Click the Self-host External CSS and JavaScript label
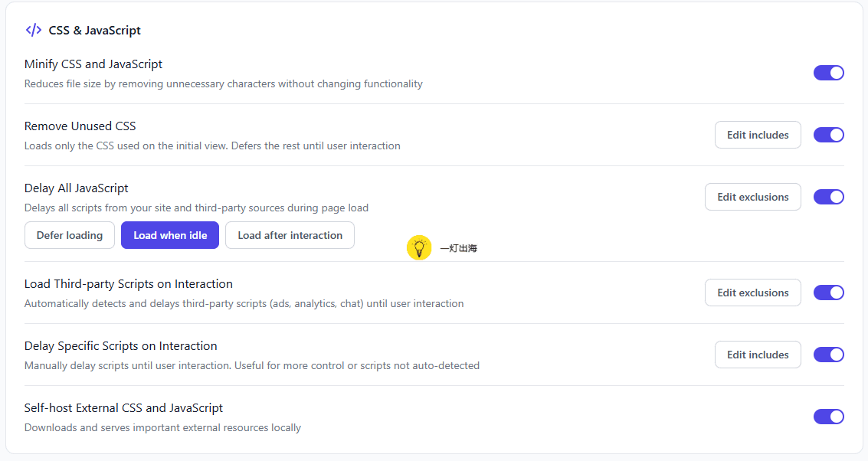 (x=123, y=408)
